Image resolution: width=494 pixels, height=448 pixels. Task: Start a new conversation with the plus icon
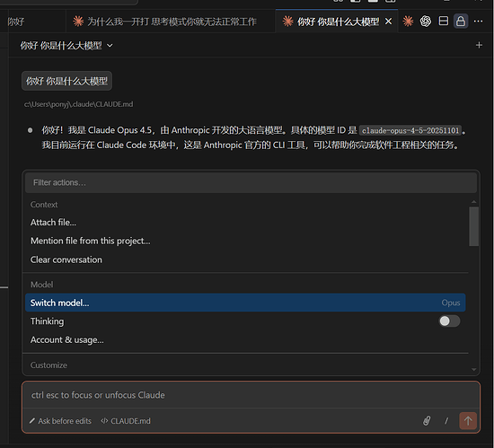tap(479, 45)
